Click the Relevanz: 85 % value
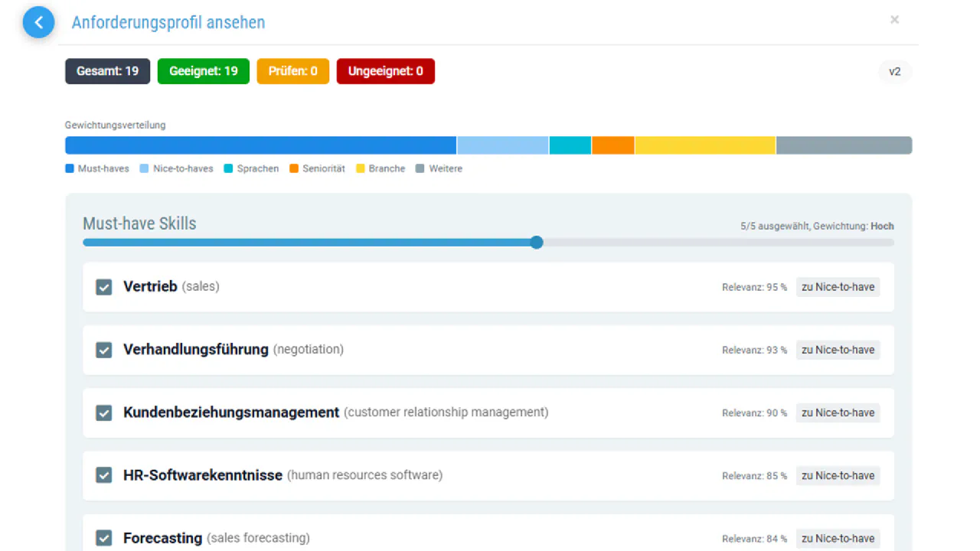 pos(754,476)
